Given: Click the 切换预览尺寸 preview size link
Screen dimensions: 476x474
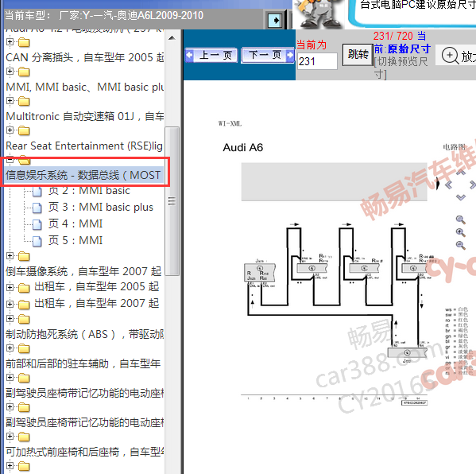Looking at the screenshot, I should pyautogui.click(x=401, y=68).
